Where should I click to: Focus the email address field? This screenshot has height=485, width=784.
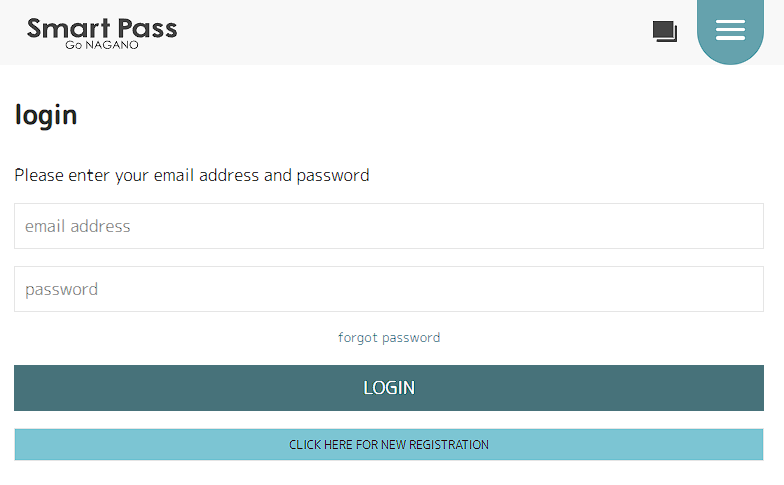point(389,226)
